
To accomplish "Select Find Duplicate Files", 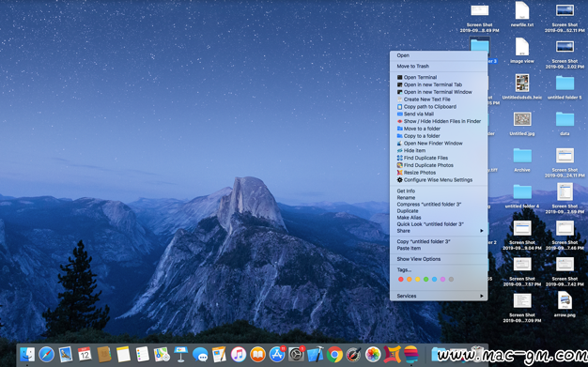I will click(439, 158).
